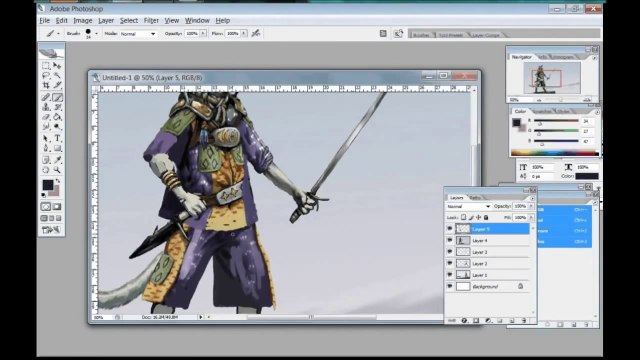Create new layer from Layers panel
The width and height of the screenshot is (640, 360).
tap(512, 321)
